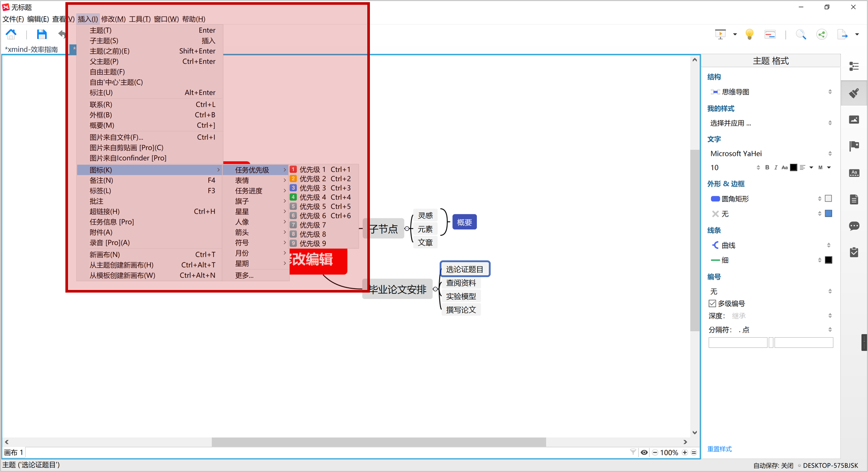The height and width of the screenshot is (472, 868).
Task: Open the image panel sidebar icon
Action: tap(854, 120)
